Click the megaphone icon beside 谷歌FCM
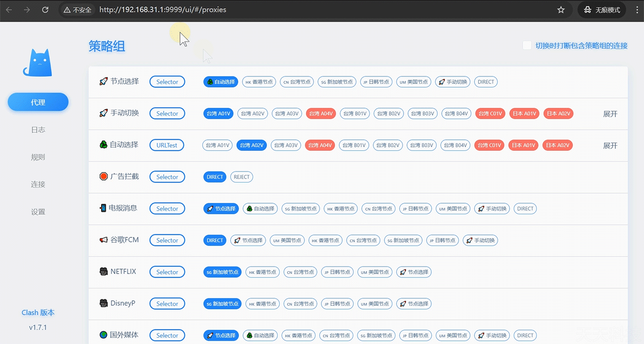The image size is (644, 344). pyautogui.click(x=104, y=240)
